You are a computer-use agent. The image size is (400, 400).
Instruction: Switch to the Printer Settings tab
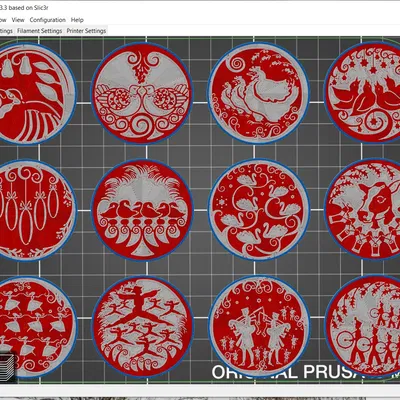tap(86, 31)
